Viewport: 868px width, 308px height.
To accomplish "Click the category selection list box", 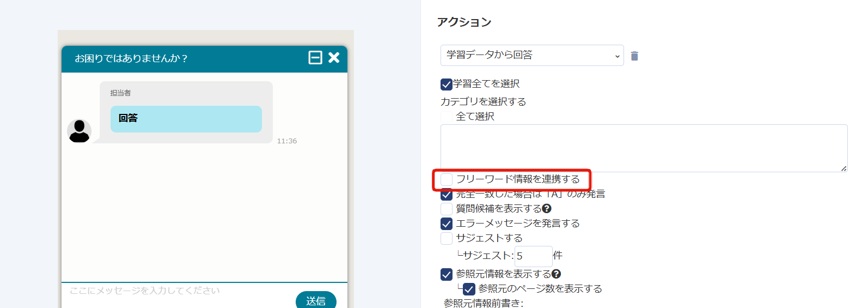I will [x=644, y=148].
